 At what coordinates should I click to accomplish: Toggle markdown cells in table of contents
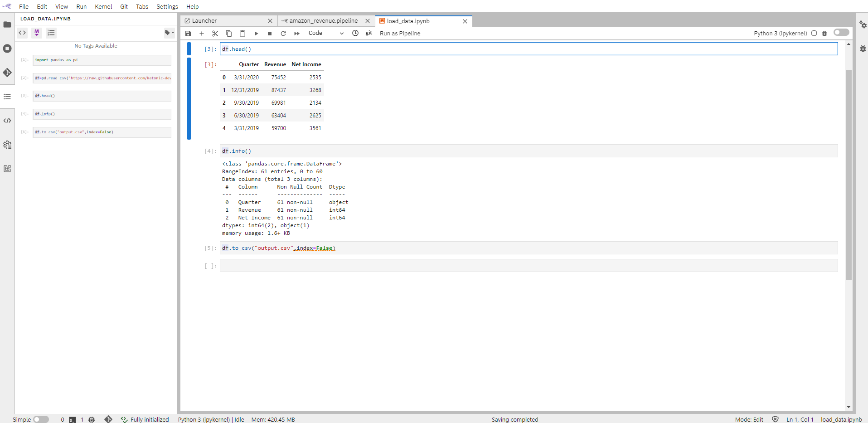(x=37, y=33)
